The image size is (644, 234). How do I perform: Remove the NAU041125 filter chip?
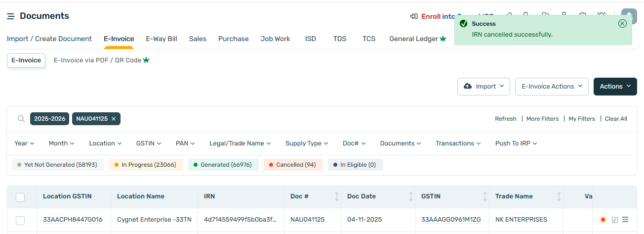pos(114,119)
